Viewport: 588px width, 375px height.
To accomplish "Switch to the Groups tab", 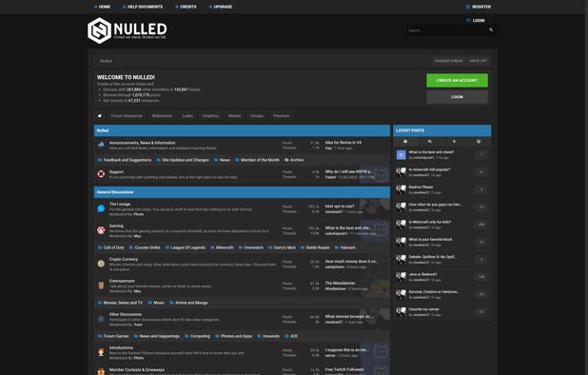I will [257, 116].
